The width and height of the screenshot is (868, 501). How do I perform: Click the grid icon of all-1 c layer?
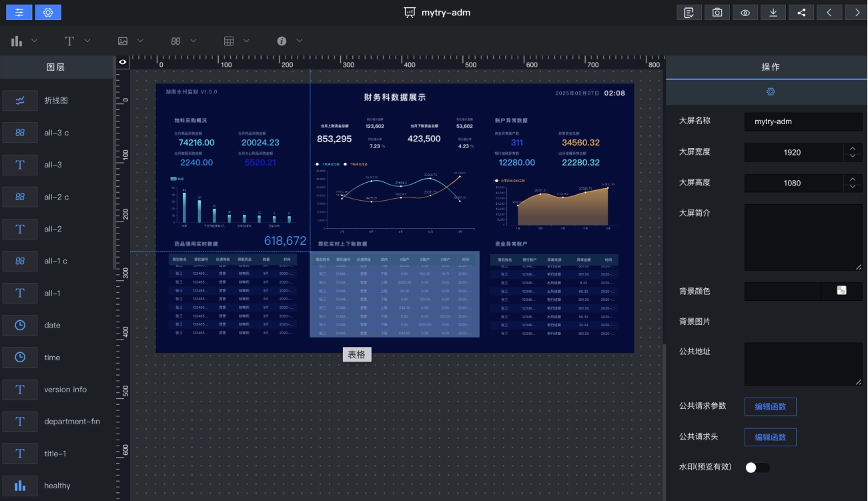tap(20, 261)
